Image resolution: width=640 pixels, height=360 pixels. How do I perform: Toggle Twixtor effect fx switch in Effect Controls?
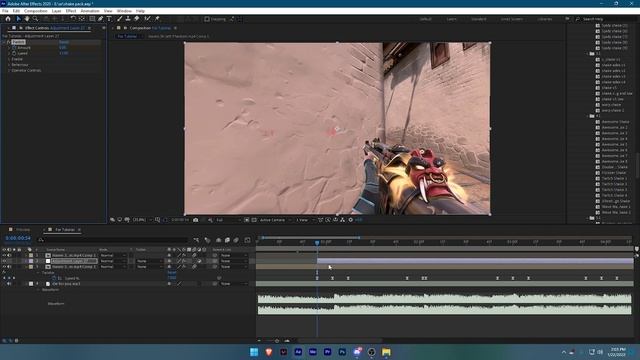pyautogui.click(x=9, y=42)
